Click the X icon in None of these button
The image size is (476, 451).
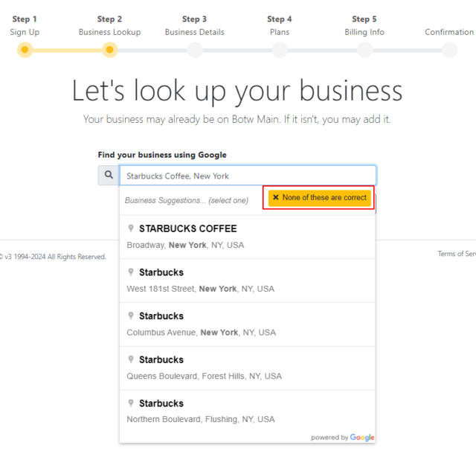click(276, 197)
